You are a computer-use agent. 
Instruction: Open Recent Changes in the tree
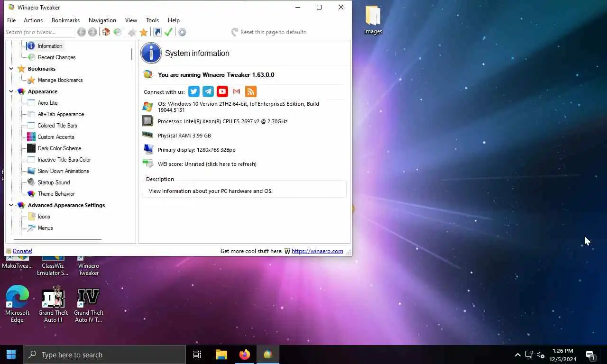[56, 57]
